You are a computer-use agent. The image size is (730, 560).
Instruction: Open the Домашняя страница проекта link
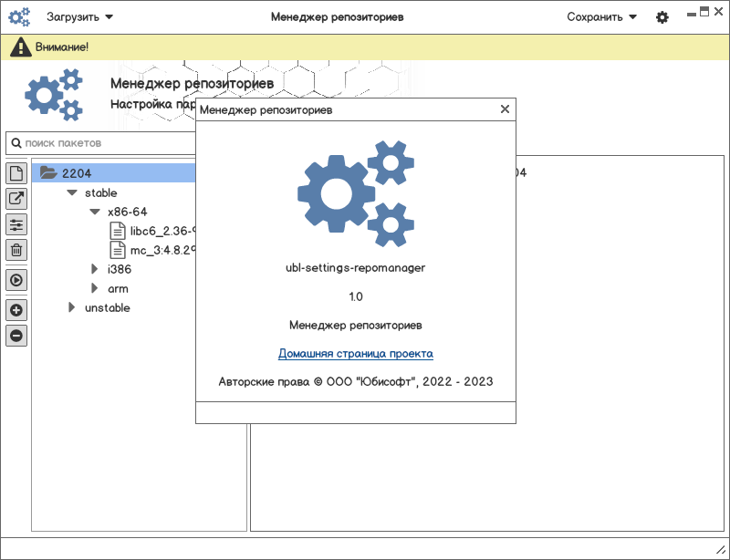(x=355, y=354)
